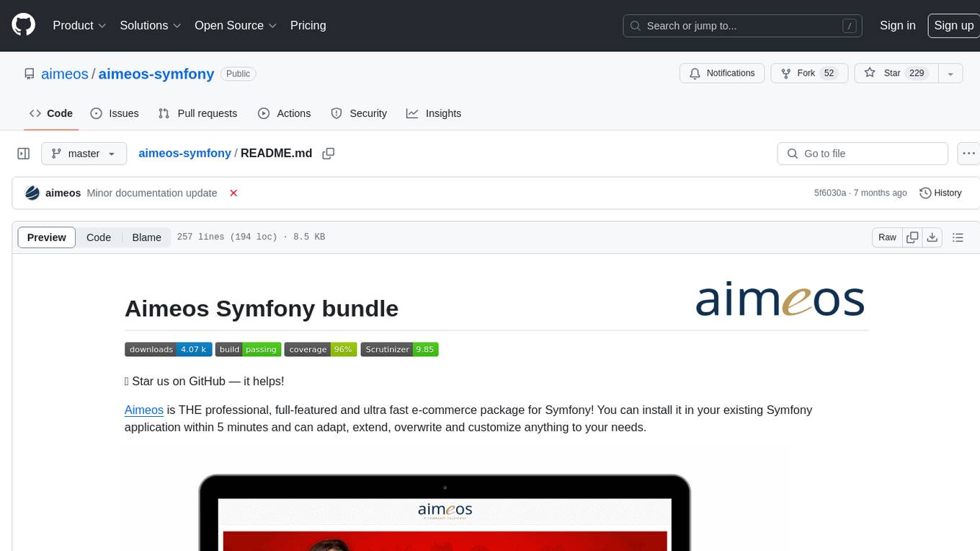Switch to the Issues tab
Image resolution: width=980 pixels, height=551 pixels.
(x=115, y=113)
